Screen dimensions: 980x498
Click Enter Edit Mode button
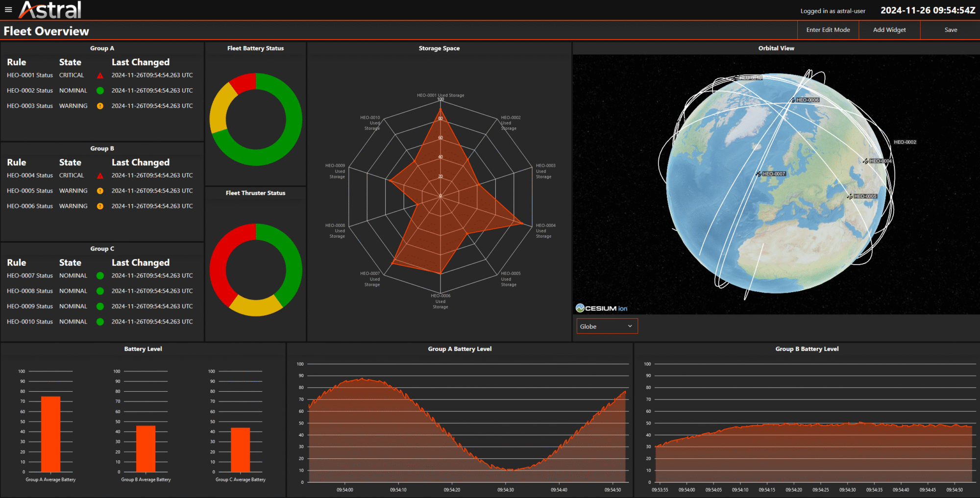tap(828, 30)
